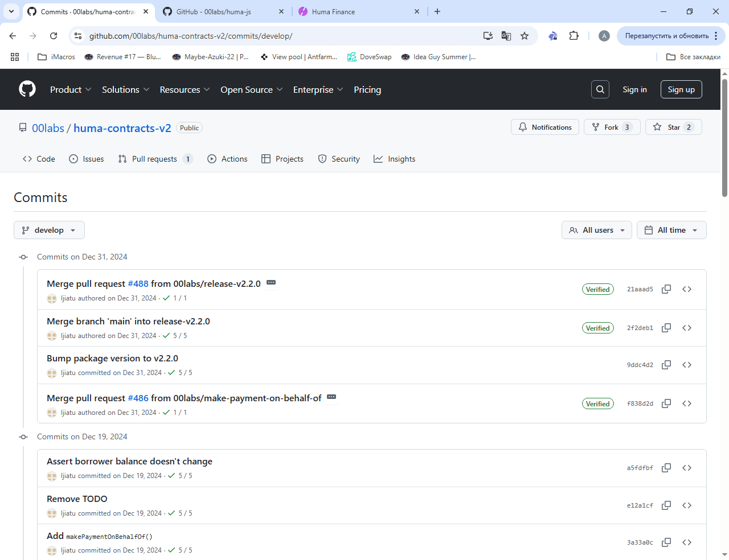Click the Sign up button

[x=681, y=89]
